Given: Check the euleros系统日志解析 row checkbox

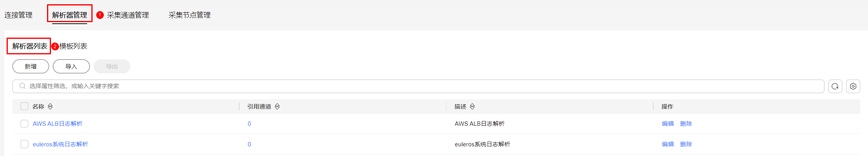Looking at the screenshot, I should click(x=24, y=144).
